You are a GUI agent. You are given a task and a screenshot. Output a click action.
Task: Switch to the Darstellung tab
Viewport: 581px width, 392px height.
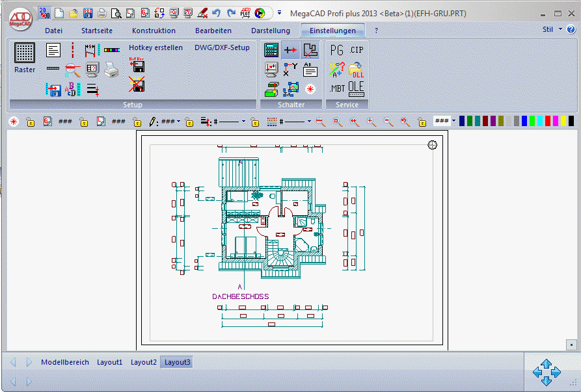[271, 31]
